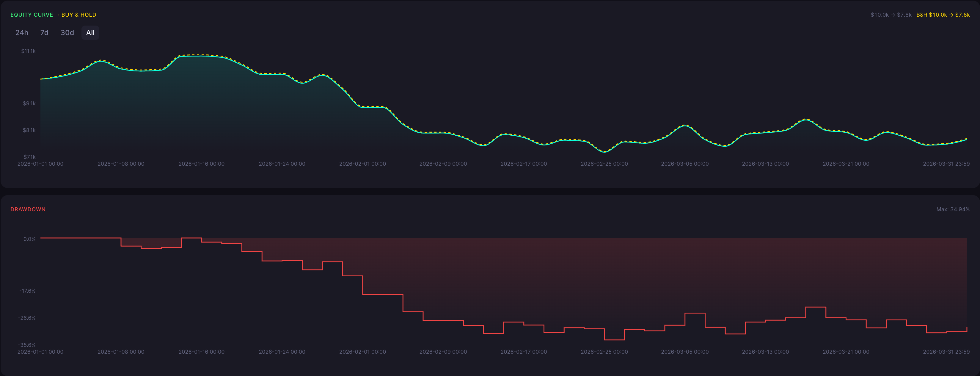Image resolution: width=980 pixels, height=376 pixels.
Task: Click the $9.1k y-axis label
Action: click(x=29, y=104)
